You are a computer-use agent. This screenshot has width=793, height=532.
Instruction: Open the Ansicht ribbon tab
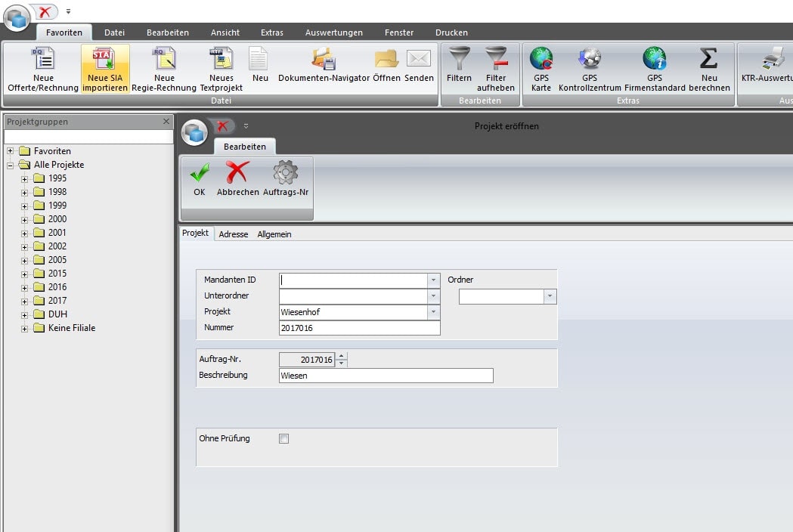point(225,32)
